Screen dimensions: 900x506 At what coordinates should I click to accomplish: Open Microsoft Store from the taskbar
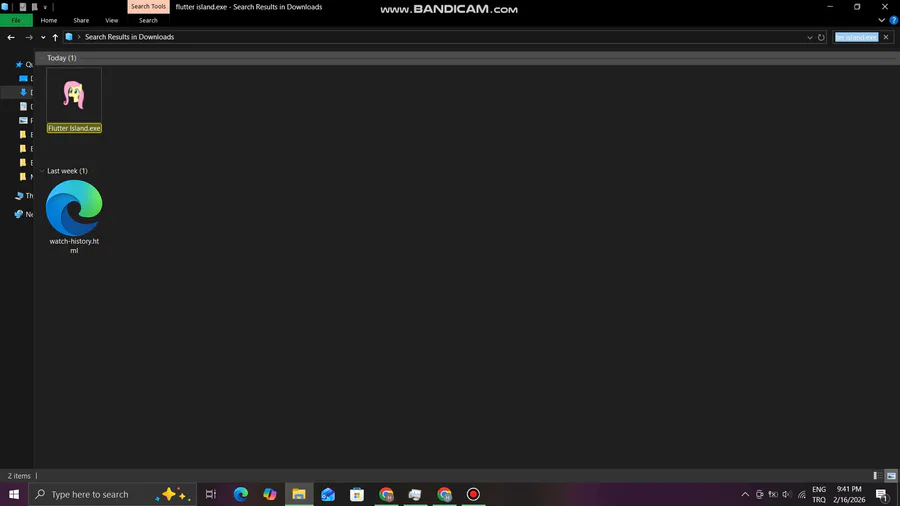click(x=357, y=494)
